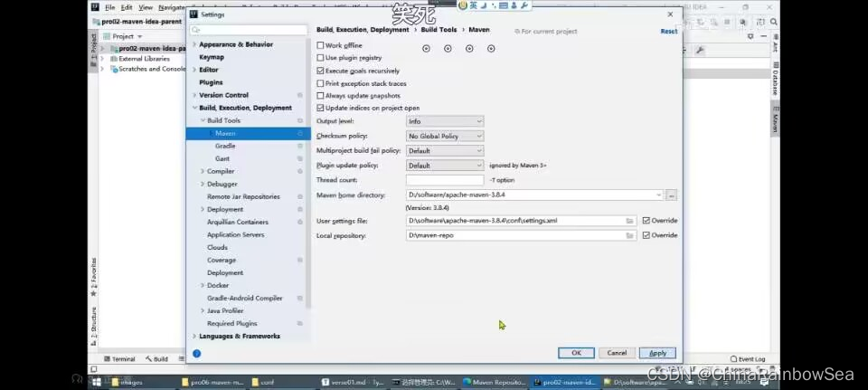Select Keymap in the settings tree
868x390 pixels.
click(x=212, y=57)
